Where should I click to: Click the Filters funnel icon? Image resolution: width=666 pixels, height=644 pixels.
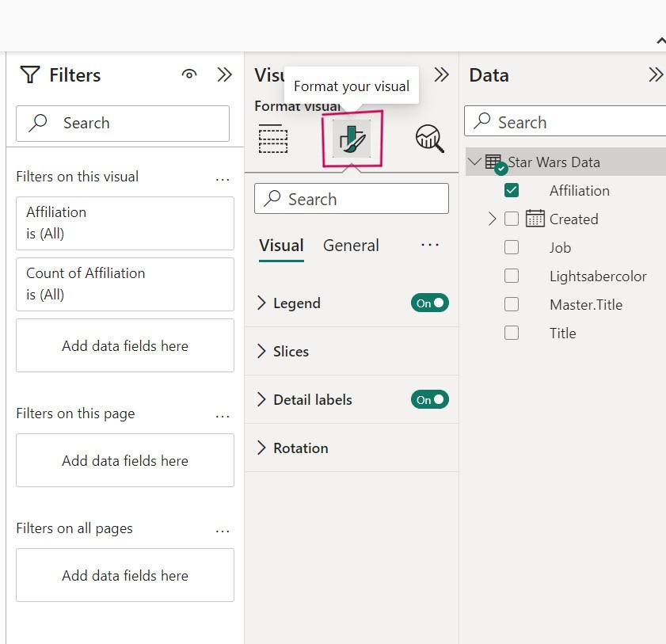[x=30, y=74]
